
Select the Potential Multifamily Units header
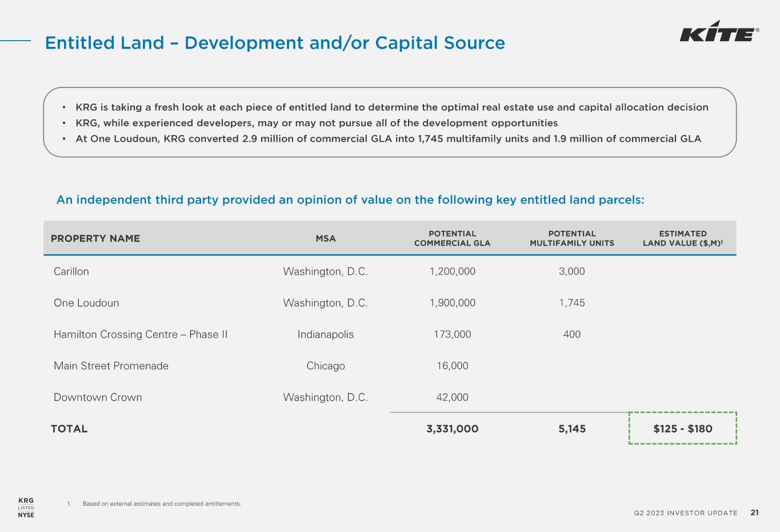coord(571,238)
